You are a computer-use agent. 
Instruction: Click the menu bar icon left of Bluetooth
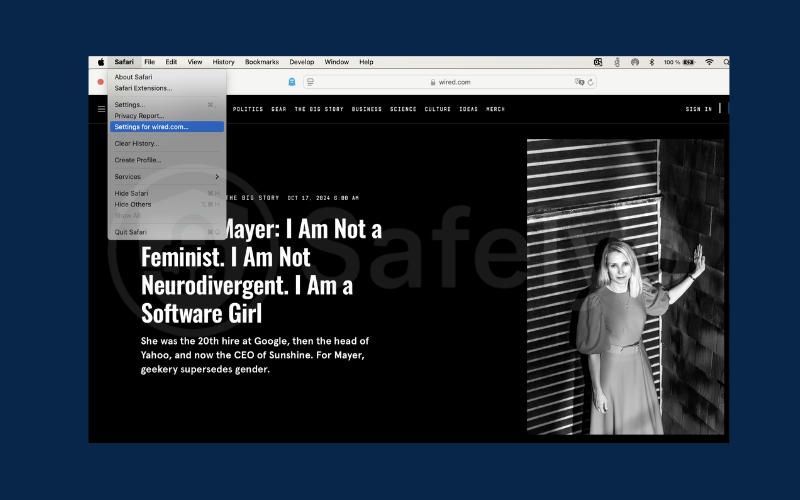[x=635, y=62]
